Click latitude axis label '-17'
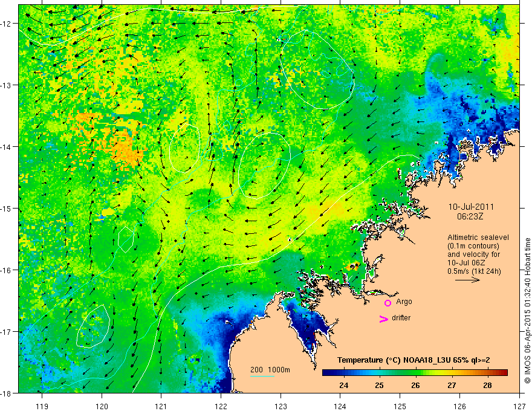 coord(5,332)
